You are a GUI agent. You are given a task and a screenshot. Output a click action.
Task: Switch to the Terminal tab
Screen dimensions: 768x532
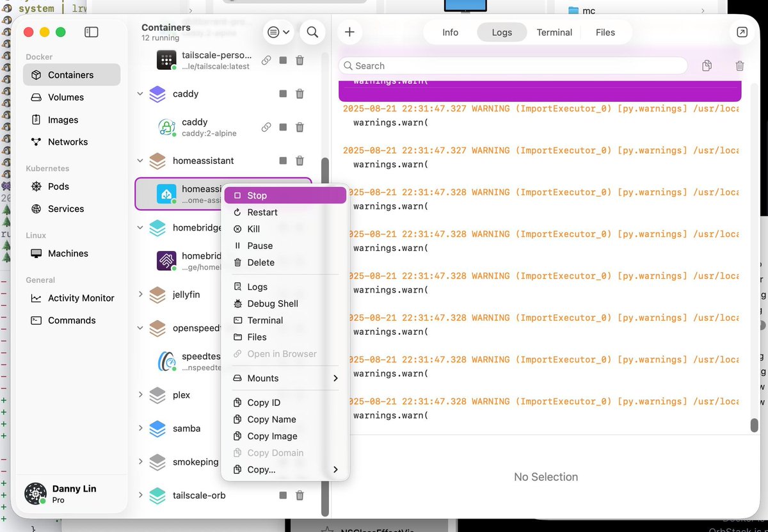554,32
